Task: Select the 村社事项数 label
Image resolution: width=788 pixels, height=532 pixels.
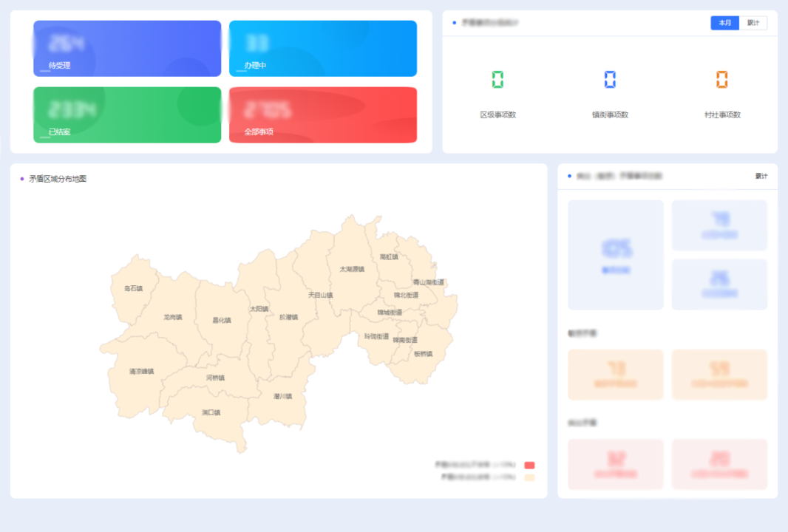Action: point(722,115)
